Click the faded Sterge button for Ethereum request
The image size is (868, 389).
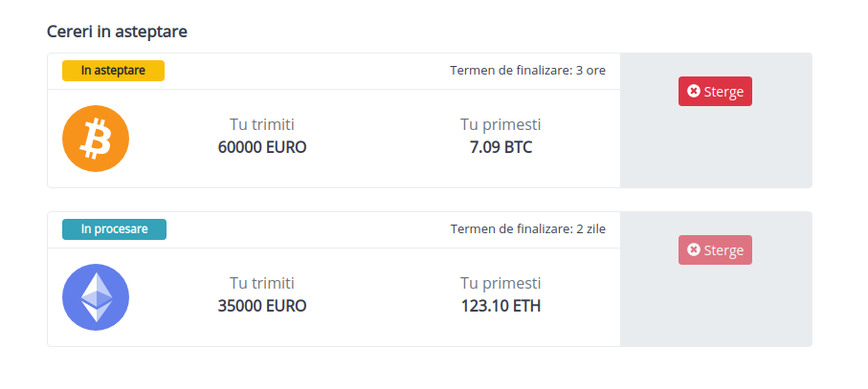coord(715,249)
